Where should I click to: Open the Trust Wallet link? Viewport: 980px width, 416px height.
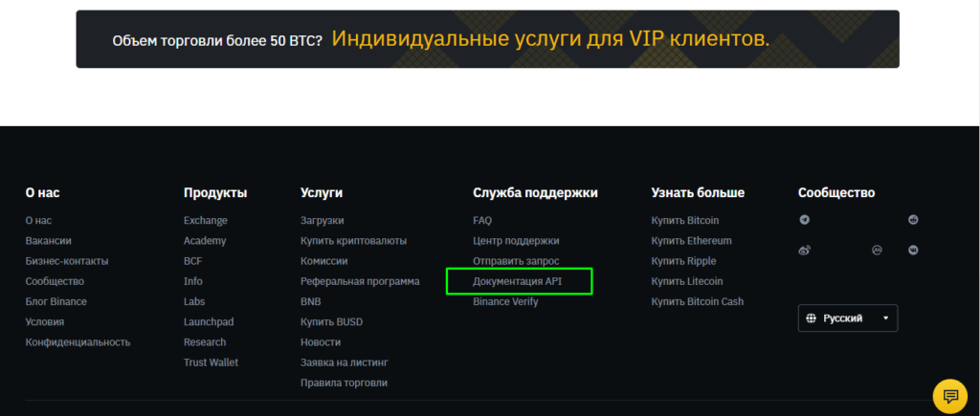click(211, 362)
